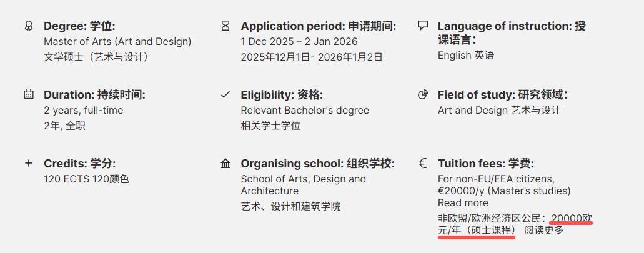The height and width of the screenshot is (253, 644).
Task: Click the Eligibility checkmark icon
Action: [225, 95]
